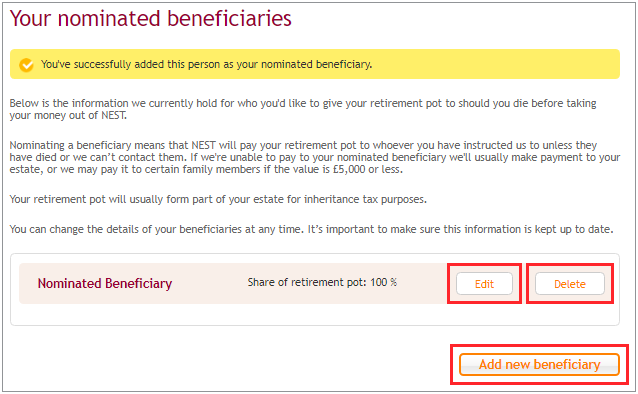Click the success message yellow banner
The width and height of the screenshot is (638, 394).
(315, 64)
